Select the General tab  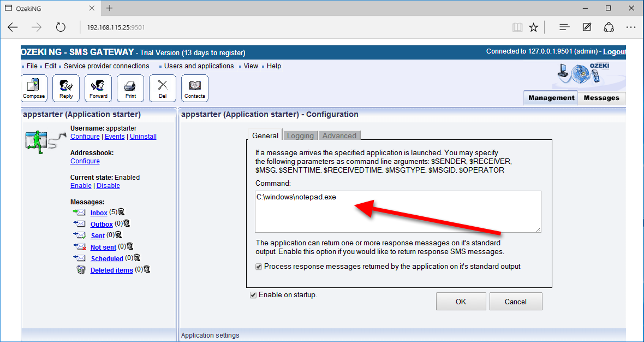point(265,135)
